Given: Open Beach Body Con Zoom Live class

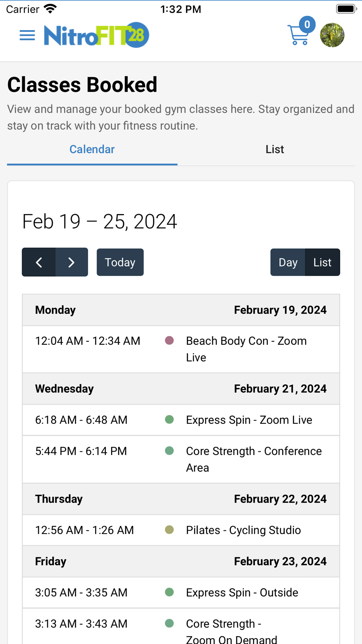Looking at the screenshot, I should coord(246,349).
